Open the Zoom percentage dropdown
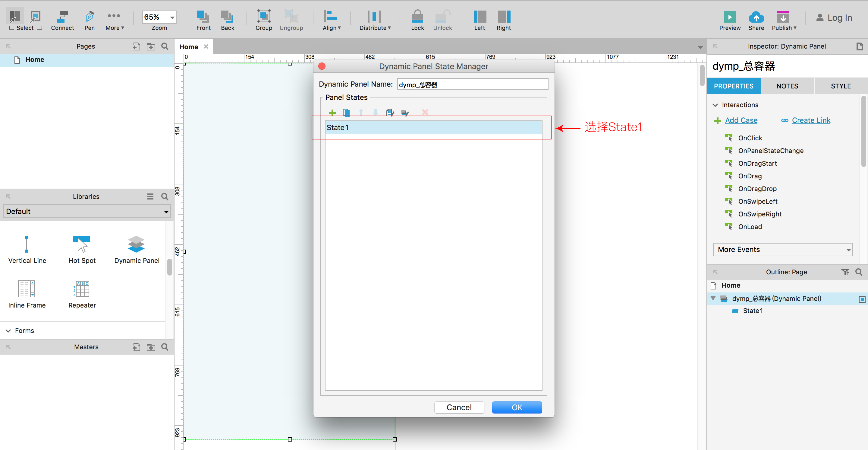The image size is (868, 450). coord(172,17)
